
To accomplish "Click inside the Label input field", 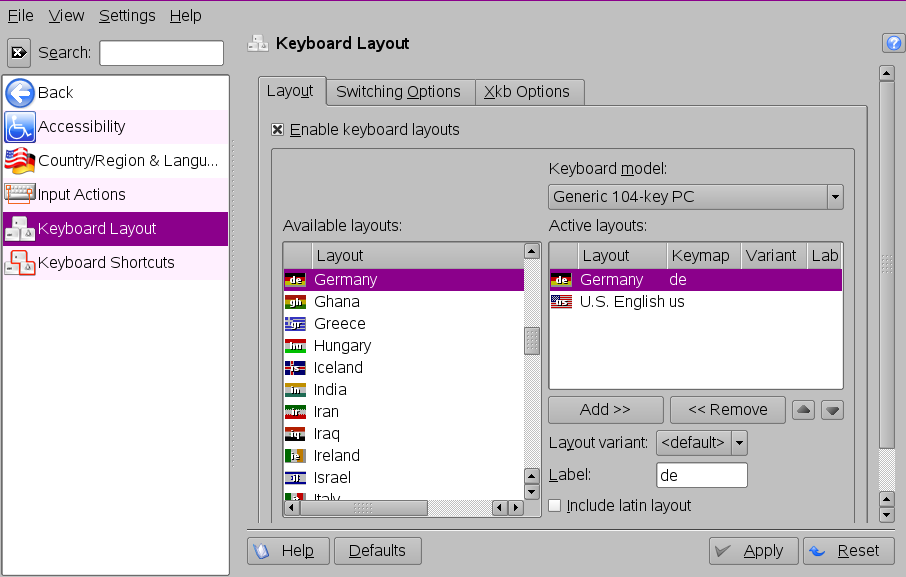I will point(701,475).
